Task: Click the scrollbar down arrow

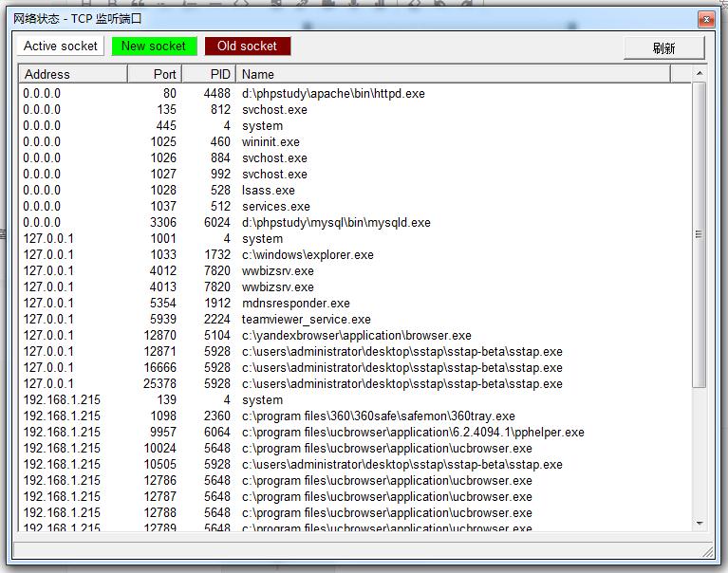Action: (x=700, y=523)
